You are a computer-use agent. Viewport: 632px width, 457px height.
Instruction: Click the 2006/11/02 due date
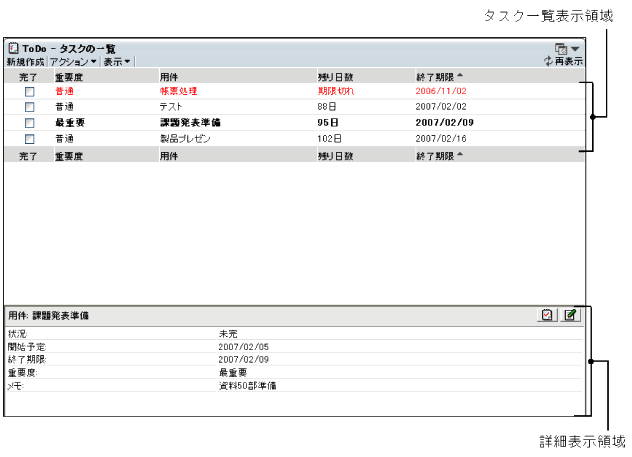441,91
